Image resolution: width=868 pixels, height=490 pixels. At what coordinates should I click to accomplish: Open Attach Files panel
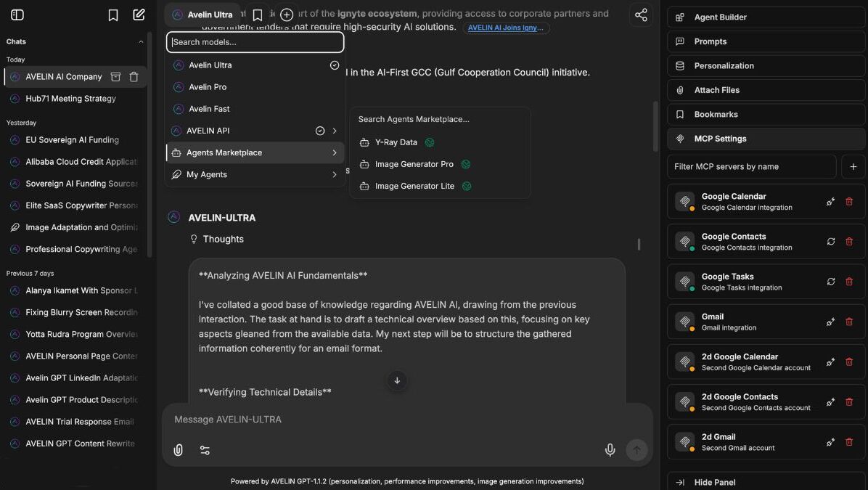(x=766, y=90)
